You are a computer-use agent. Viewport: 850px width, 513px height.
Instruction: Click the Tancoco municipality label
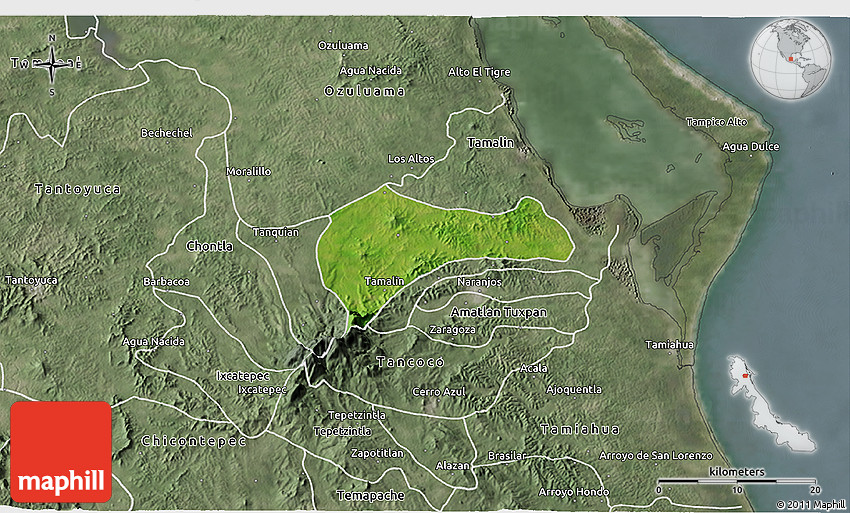409,360
